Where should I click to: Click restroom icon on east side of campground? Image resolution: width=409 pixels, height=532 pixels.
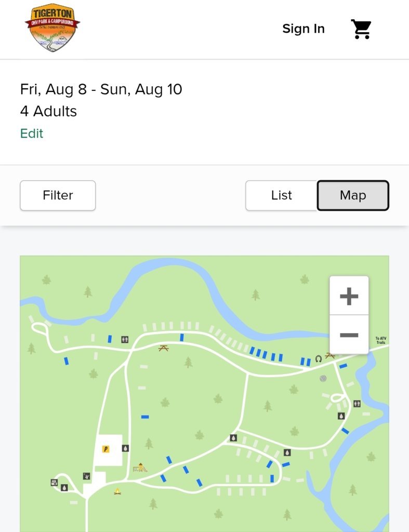pos(357,404)
